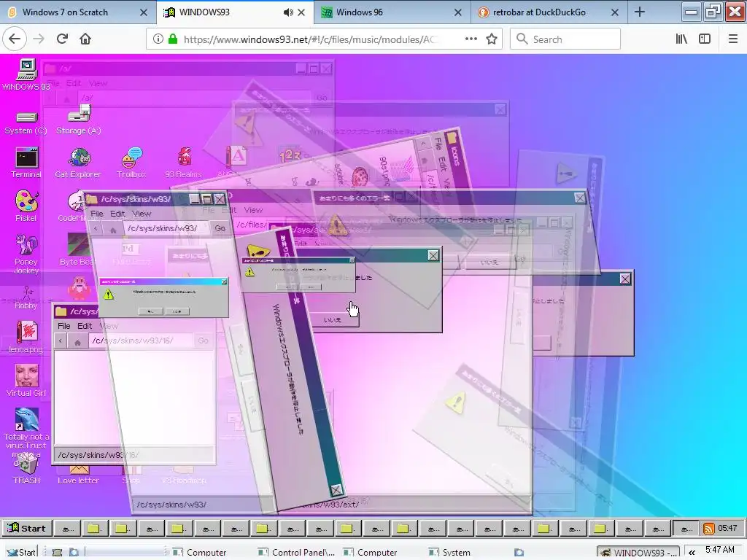Open the System (C) drive icon
747x560 pixels.
click(x=26, y=122)
